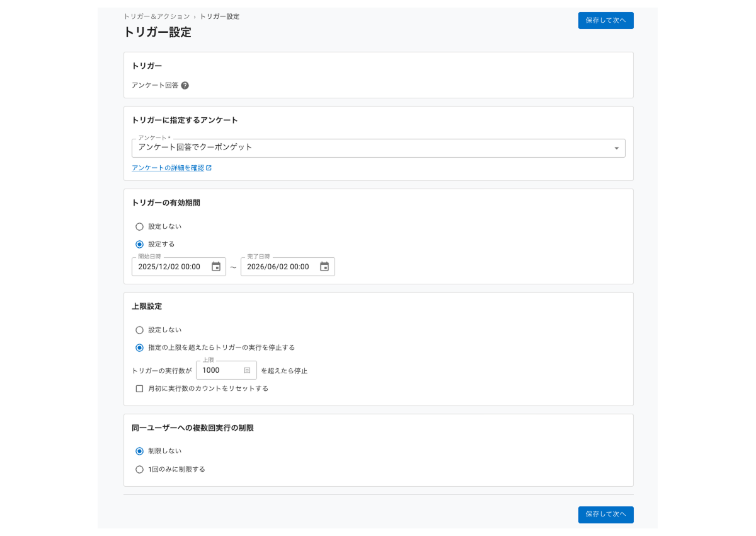This screenshot has height=536, width=756.
Task: Click the top 保存して次へ button
Action: point(605,20)
